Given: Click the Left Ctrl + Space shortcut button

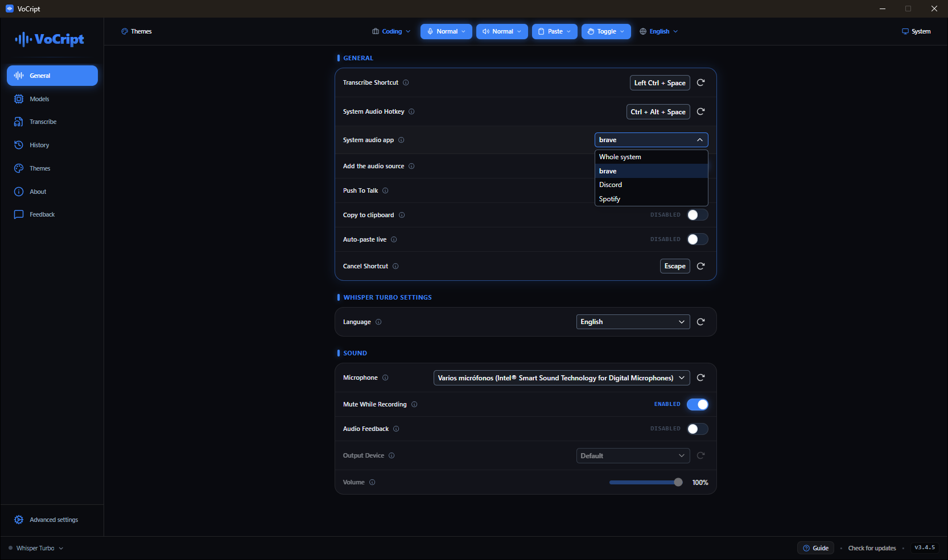Looking at the screenshot, I should [660, 83].
